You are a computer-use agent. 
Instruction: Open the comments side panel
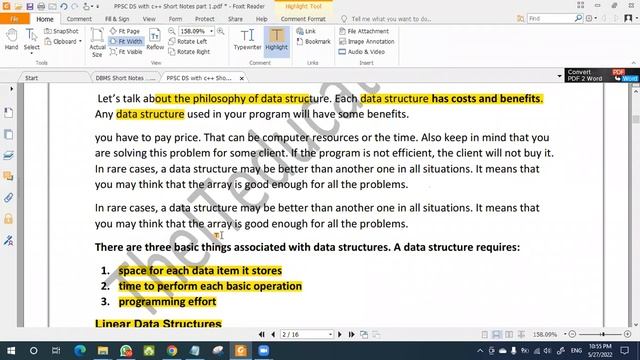pos(8,176)
